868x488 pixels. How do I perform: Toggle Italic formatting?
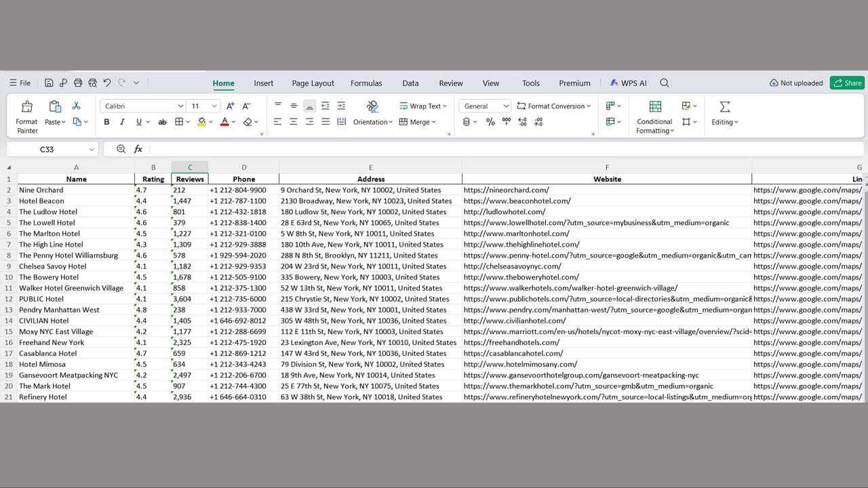[122, 122]
